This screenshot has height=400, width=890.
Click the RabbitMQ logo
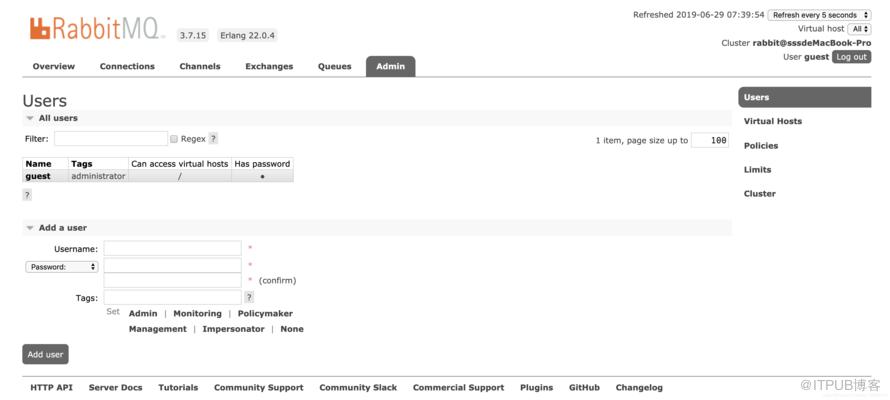point(96,29)
